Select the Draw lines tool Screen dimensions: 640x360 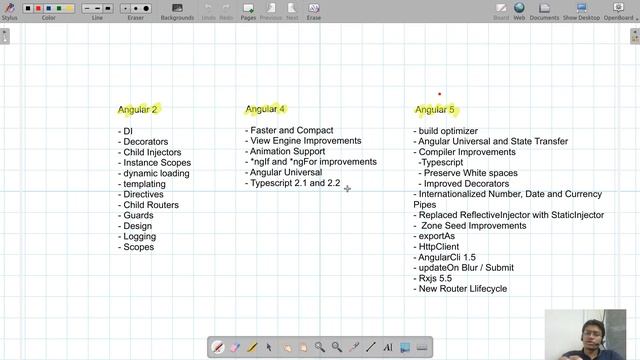coord(371,347)
